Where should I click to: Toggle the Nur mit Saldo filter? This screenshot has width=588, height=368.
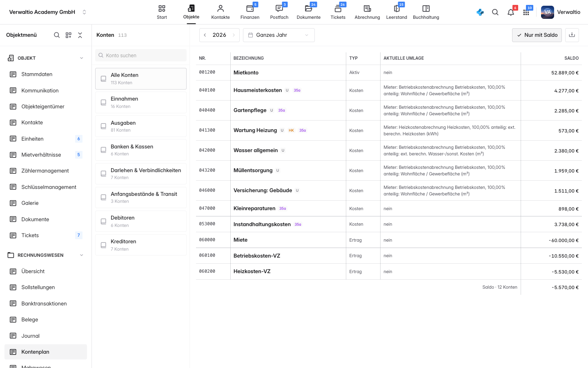(x=537, y=35)
